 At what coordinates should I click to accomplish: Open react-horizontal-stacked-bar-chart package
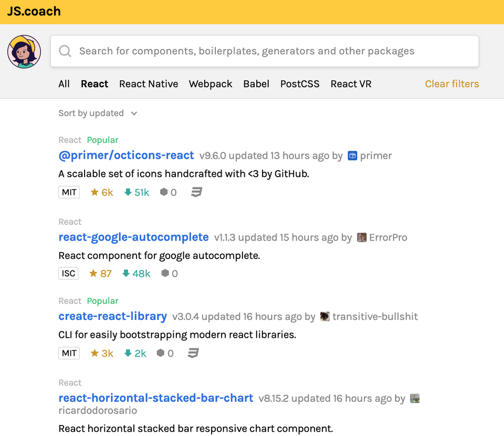click(156, 398)
